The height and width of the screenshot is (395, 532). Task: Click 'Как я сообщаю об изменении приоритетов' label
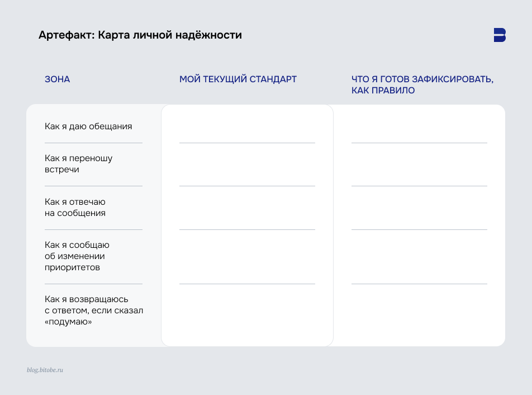click(77, 256)
